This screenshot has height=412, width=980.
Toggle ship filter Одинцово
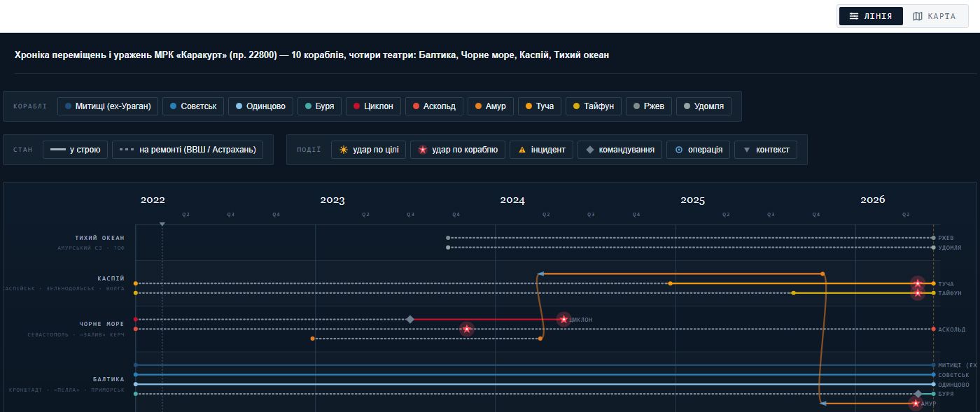click(260, 106)
